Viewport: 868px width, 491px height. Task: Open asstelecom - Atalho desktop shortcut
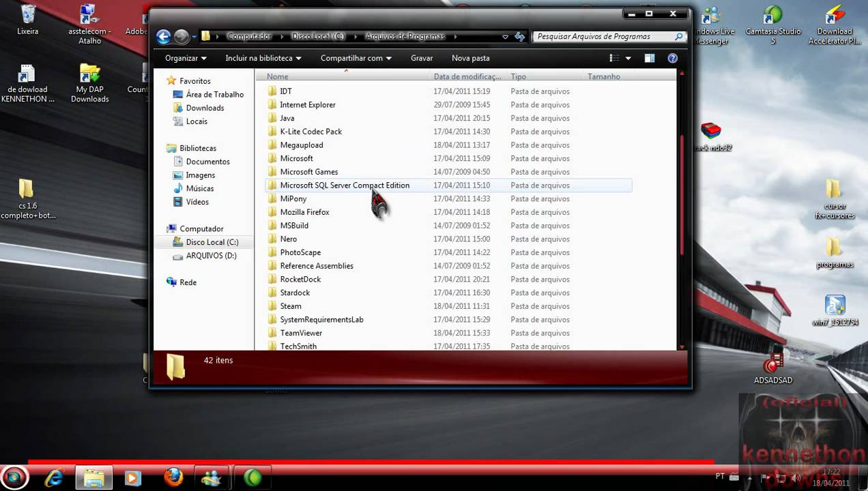pyautogui.click(x=89, y=25)
